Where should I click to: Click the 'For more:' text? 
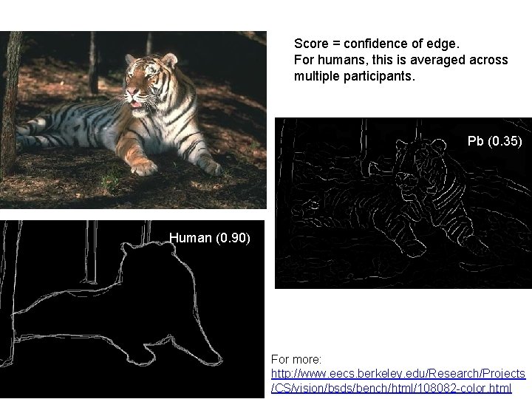[x=296, y=359]
